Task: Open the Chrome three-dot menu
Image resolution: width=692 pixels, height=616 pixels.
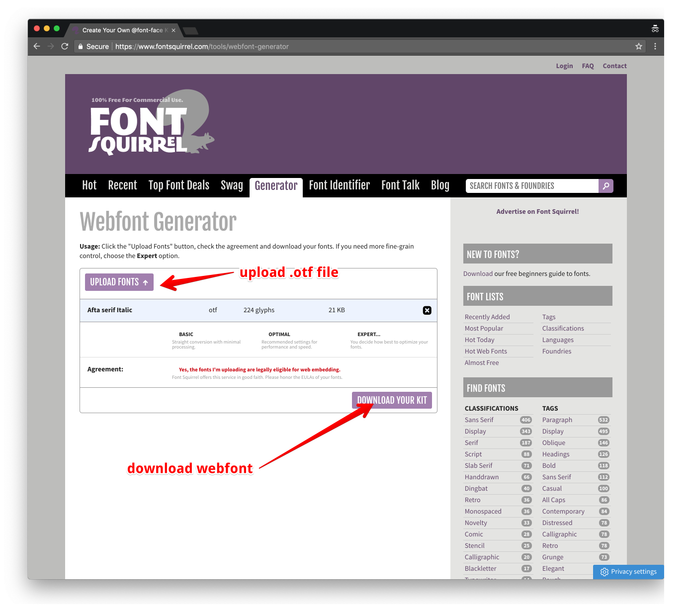Action: (x=655, y=46)
